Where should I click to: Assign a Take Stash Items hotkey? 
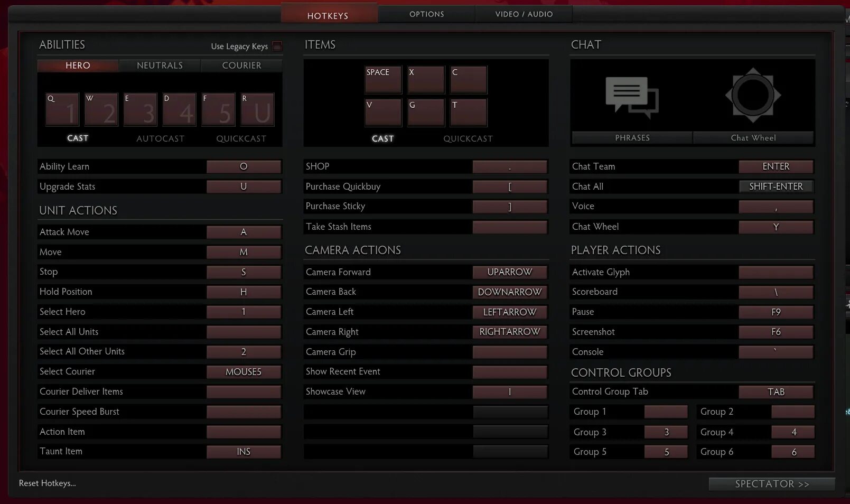coord(510,227)
